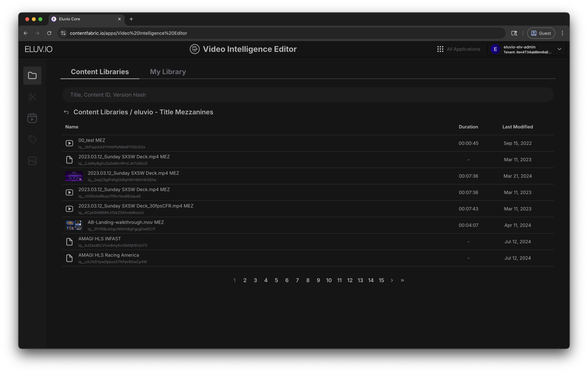Viewport: 588px width, 373px height.
Task: Expand the eluvio-elv-admin account dropdown
Action: [x=559, y=49]
